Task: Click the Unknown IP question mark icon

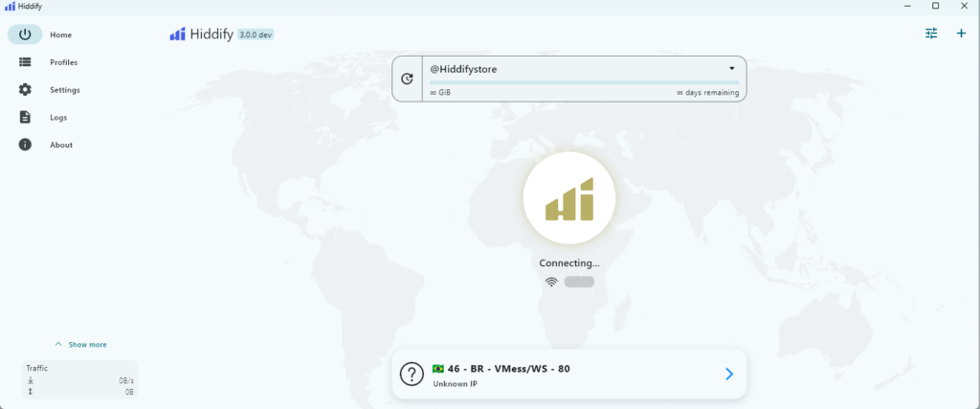Action: (412, 375)
